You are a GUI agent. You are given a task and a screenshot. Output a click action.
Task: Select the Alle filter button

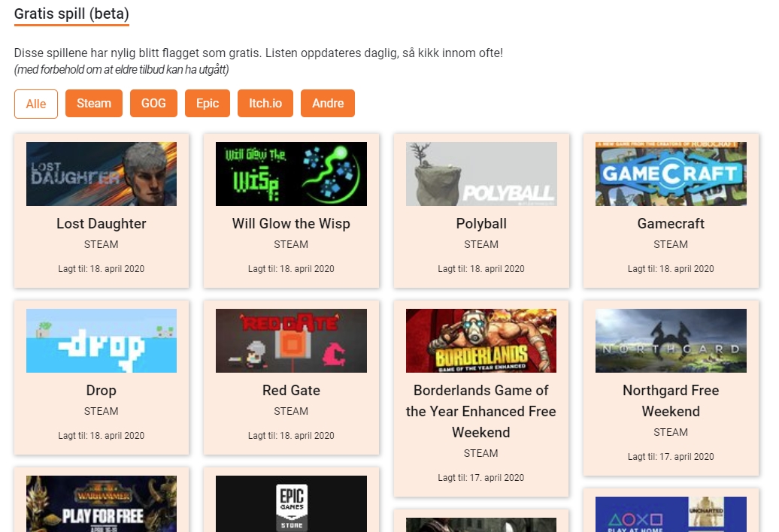(36, 104)
